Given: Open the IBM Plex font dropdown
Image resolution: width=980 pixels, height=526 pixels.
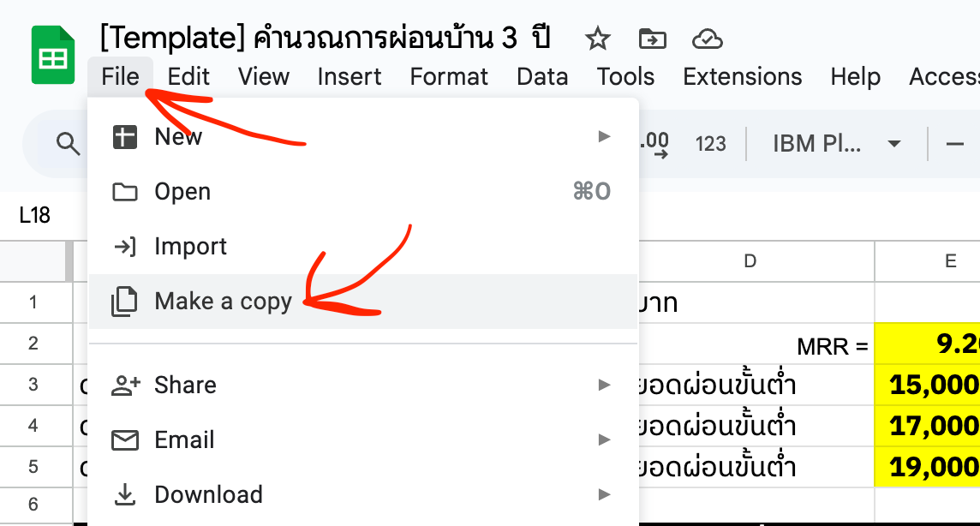Looking at the screenshot, I should [836, 144].
